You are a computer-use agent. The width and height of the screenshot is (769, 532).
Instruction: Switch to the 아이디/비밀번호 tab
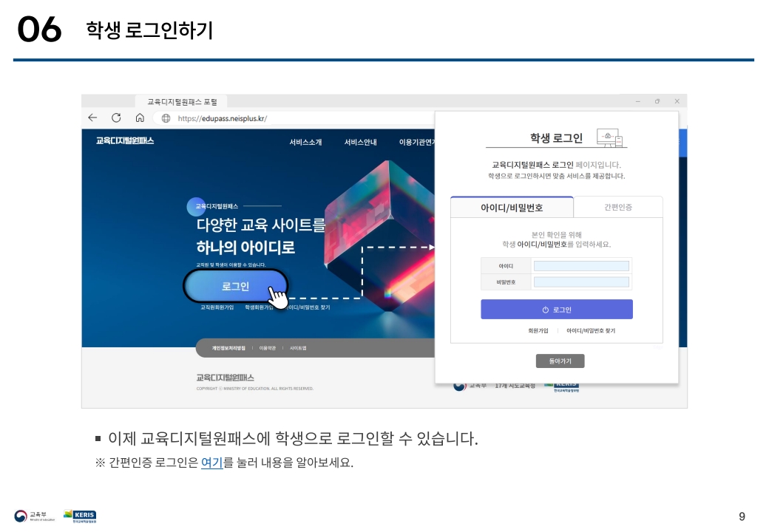[x=512, y=207]
